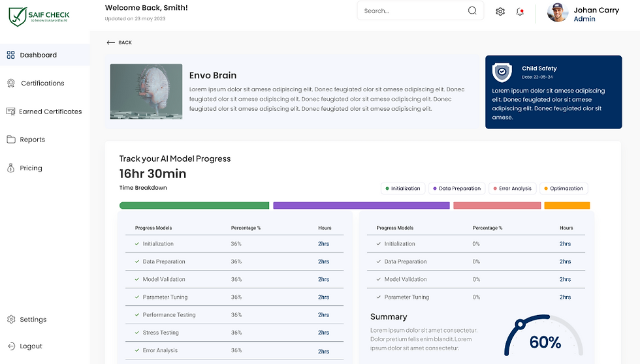
Task: Open settings gear in top header
Action: pos(500,11)
